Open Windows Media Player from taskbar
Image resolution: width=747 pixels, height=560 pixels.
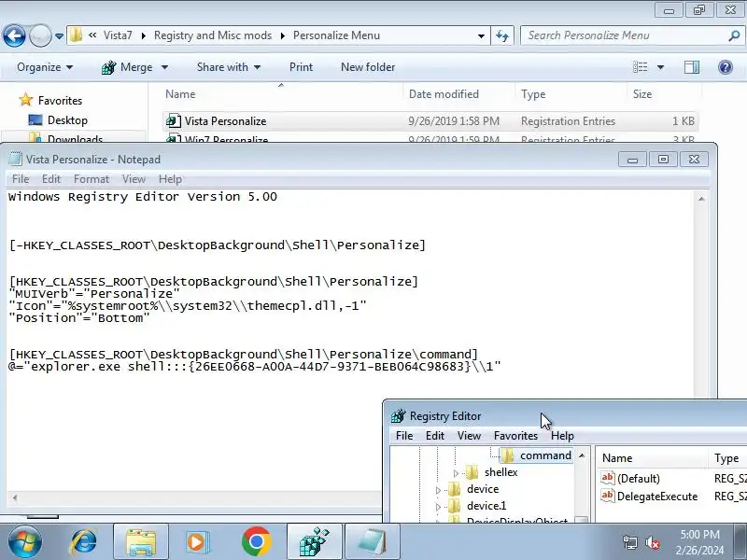coord(197,542)
